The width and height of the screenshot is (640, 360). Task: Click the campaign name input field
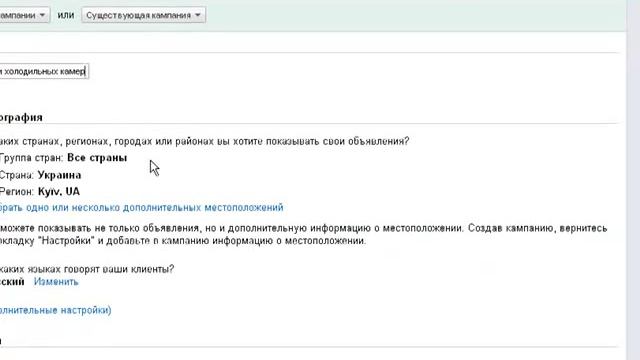pyautogui.click(x=44, y=71)
